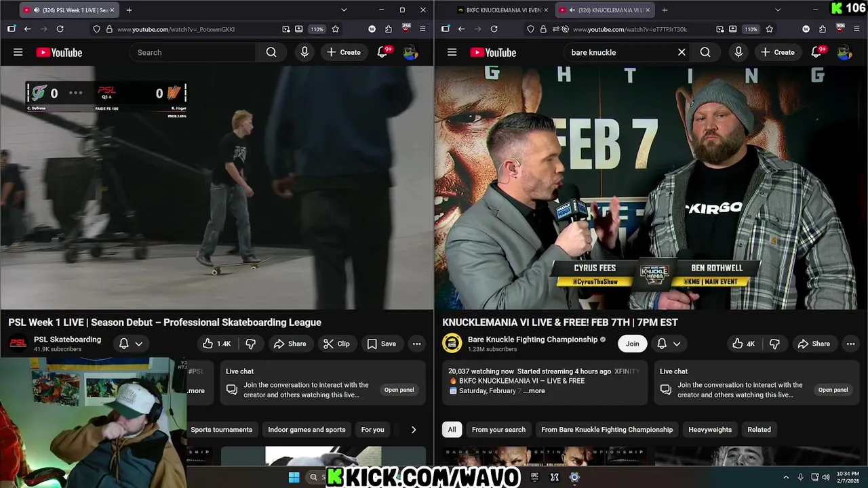
Task: Click the search magnifier button in left YouTube window
Action: click(x=271, y=52)
